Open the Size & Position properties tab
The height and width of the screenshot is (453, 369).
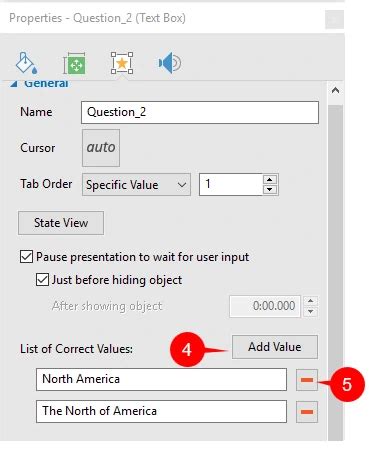75,63
